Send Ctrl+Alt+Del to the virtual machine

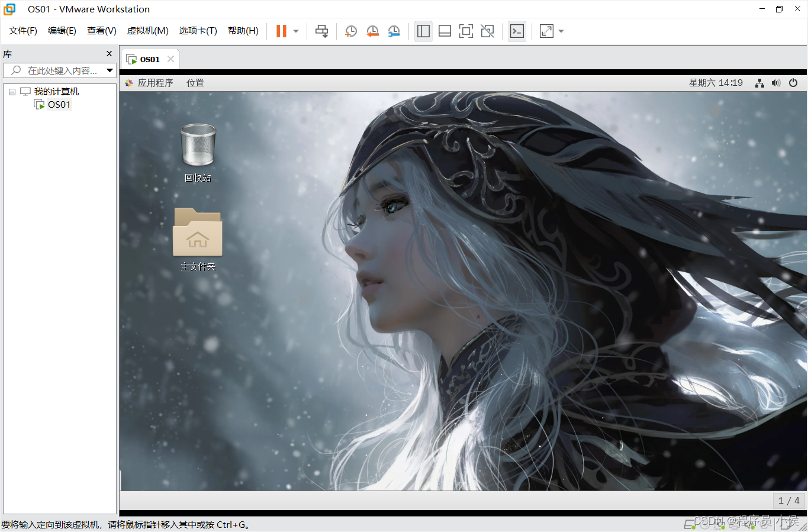(x=321, y=31)
